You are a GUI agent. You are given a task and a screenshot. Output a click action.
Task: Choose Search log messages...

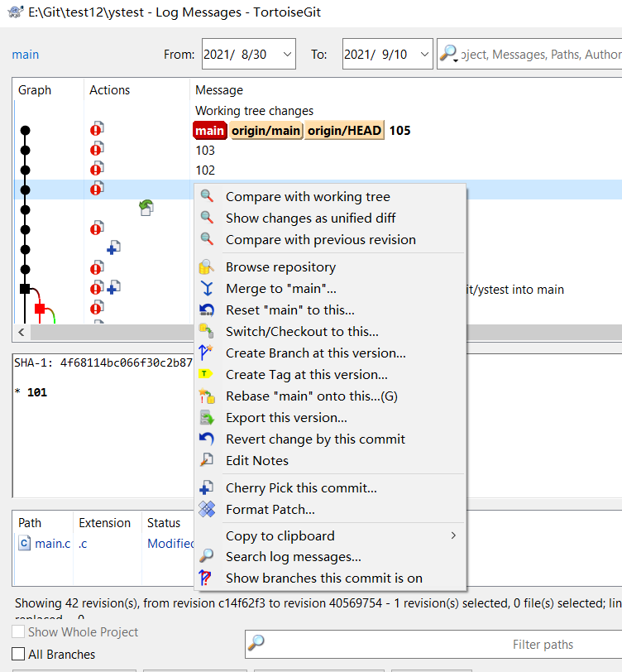coord(330,556)
